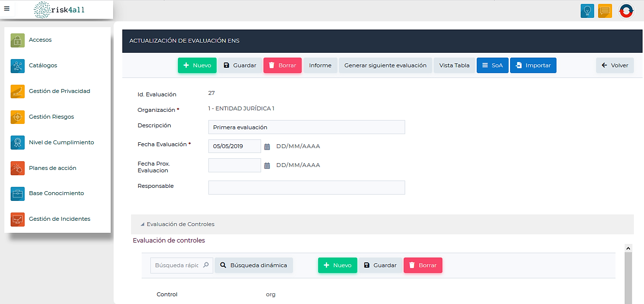
Task: Click the Búsqueda rápida search field
Action: click(x=182, y=265)
